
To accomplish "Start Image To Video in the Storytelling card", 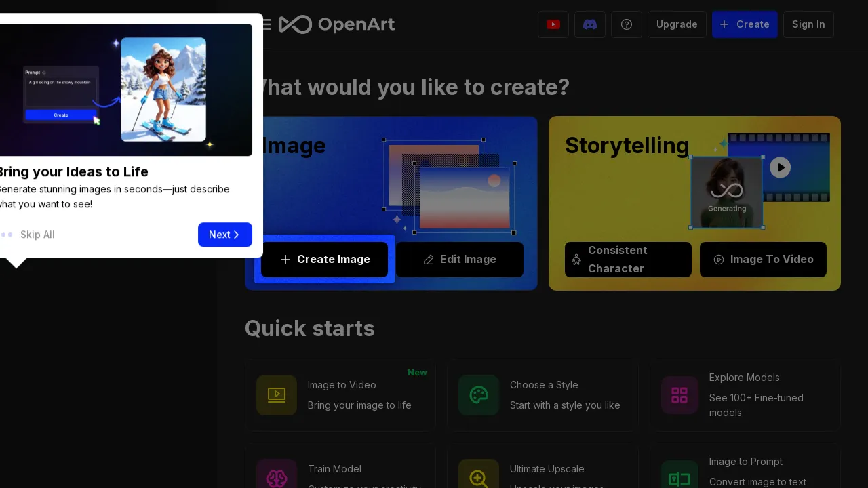I will 763,260.
